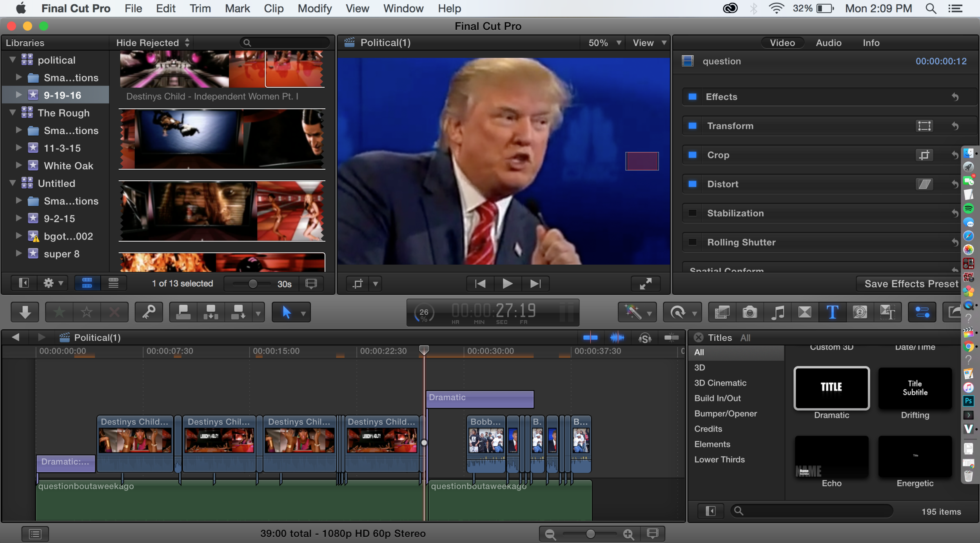
Task: Toggle the Transform blue checkbox
Action: (x=693, y=126)
